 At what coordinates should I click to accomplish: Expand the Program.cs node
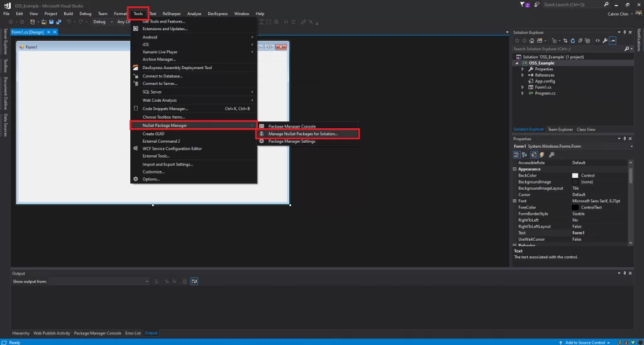[523, 94]
